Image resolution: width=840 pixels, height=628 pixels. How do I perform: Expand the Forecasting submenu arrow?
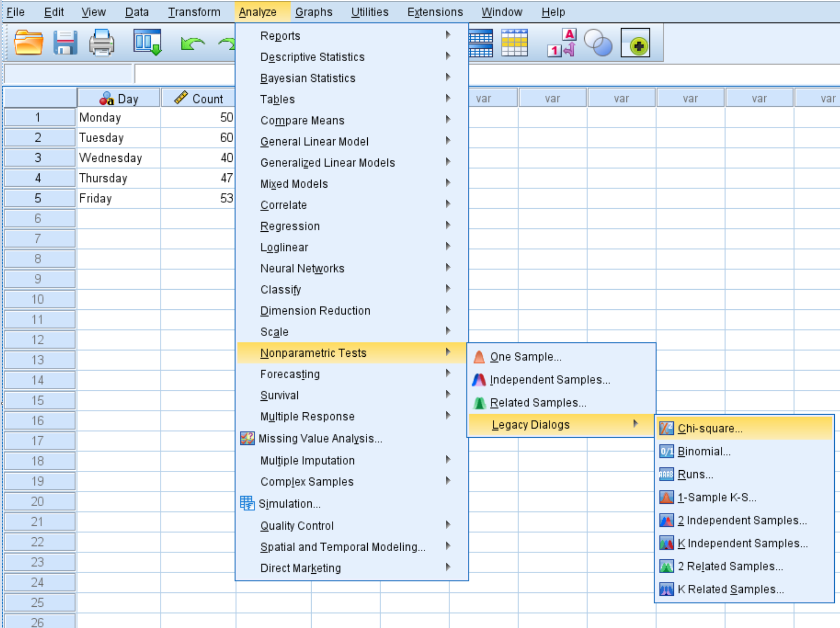[x=448, y=373]
